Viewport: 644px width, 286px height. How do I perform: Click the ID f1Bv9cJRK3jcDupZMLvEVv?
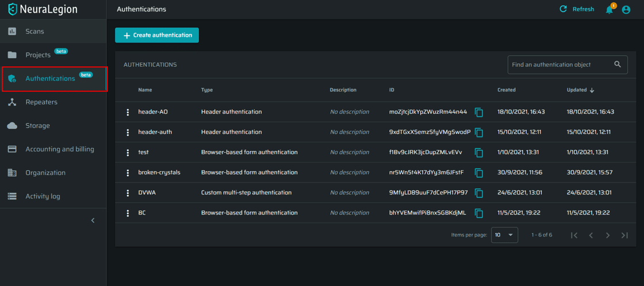(x=425, y=152)
